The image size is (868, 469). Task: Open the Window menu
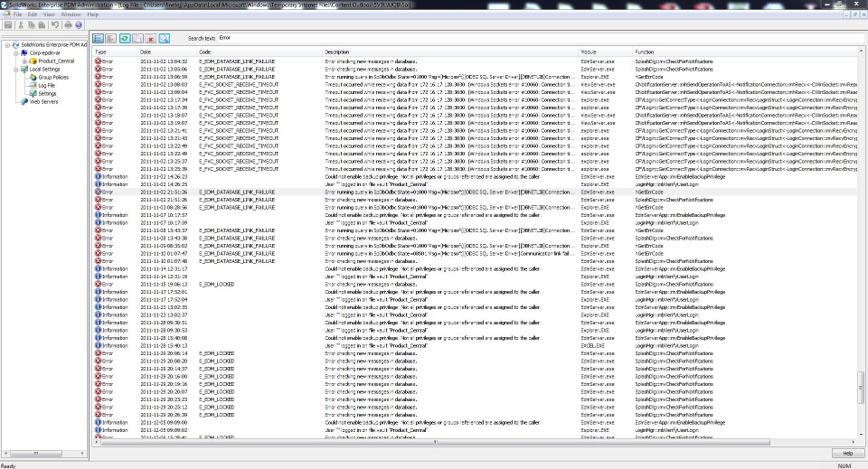(71, 14)
